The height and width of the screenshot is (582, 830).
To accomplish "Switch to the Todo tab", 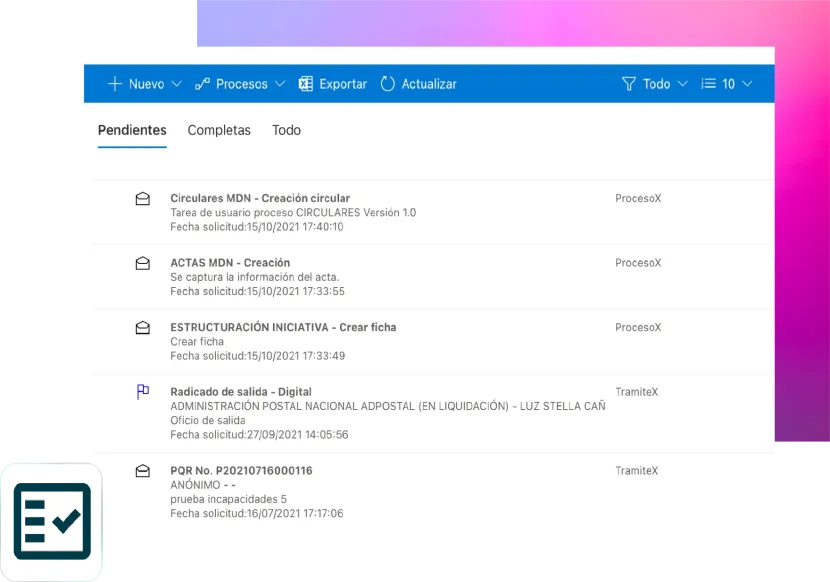I will click(286, 130).
